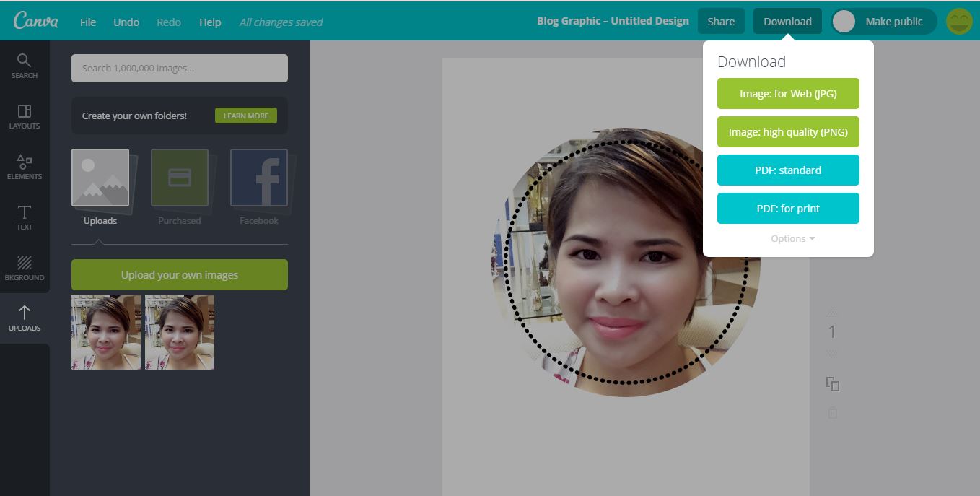Open the Search sidebar tab
The height and width of the screenshot is (496, 980).
(x=25, y=66)
